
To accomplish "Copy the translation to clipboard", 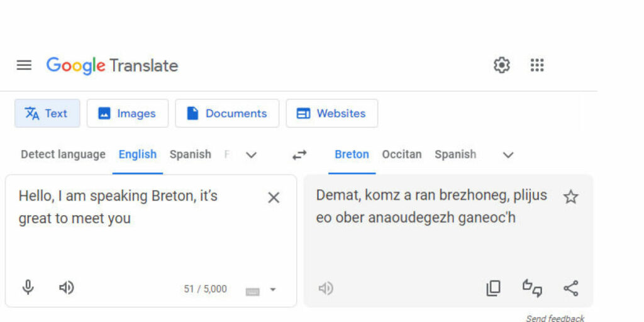I will click(x=493, y=288).
